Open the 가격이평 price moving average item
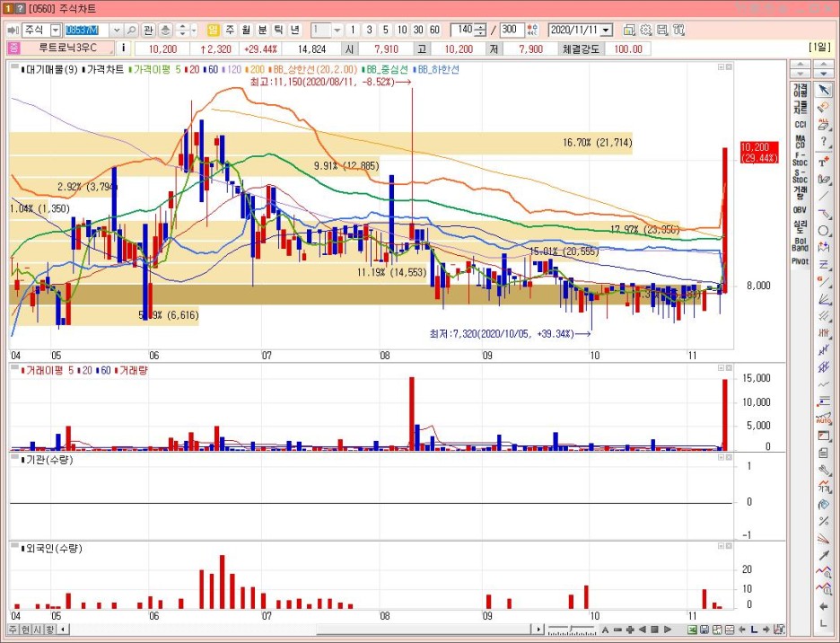The width and height of the screenshot is (840, 643). 800,90
